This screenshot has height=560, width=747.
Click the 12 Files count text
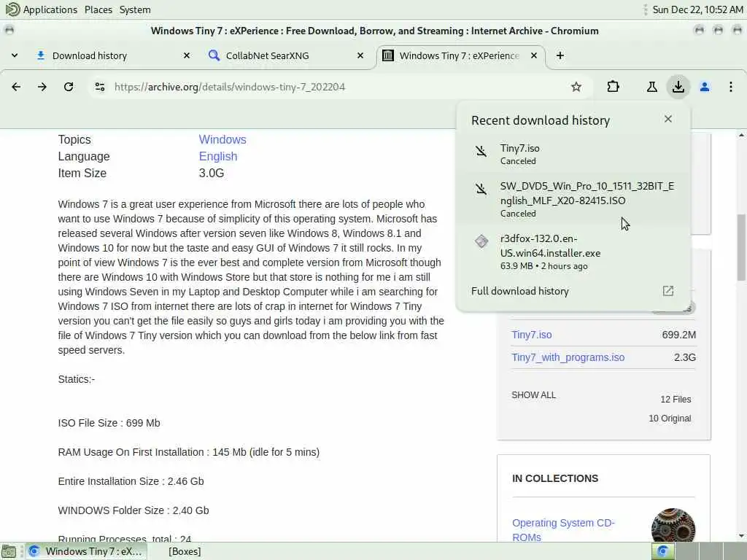(676, 399)
